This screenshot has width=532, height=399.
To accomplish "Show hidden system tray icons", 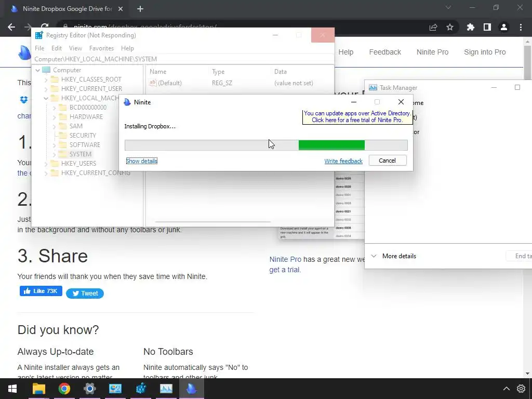I will (x=506, y=389).
